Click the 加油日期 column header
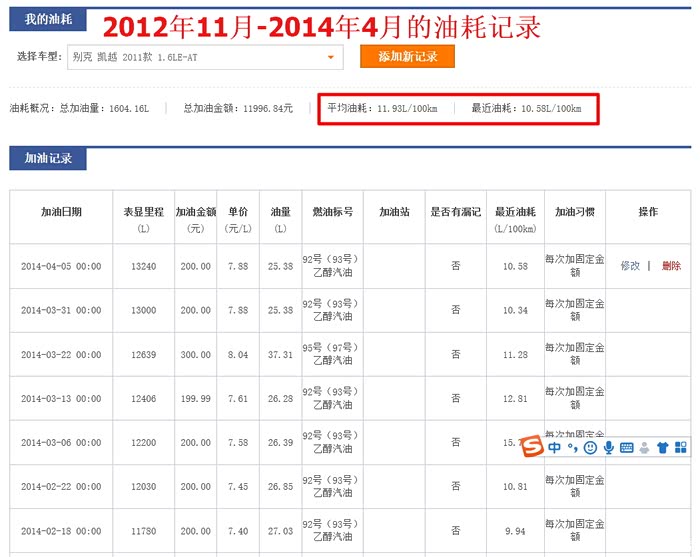The image size is (700, 557). [x=61, y=212]
